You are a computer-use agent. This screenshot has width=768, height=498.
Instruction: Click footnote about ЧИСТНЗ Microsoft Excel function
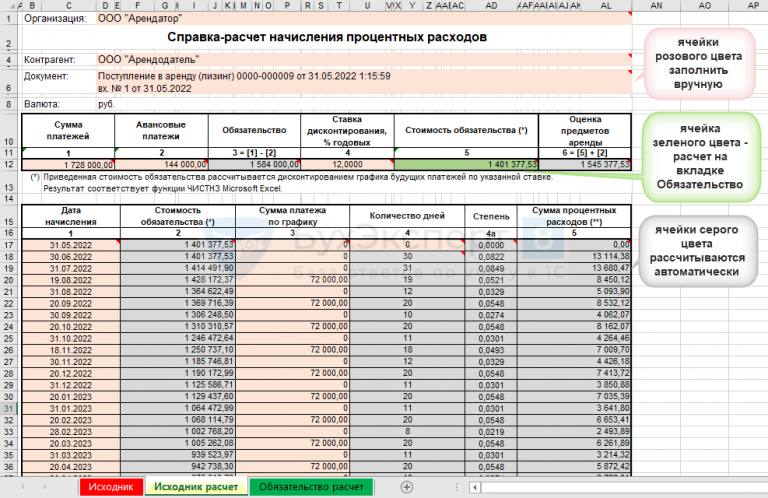pos(163,189)
